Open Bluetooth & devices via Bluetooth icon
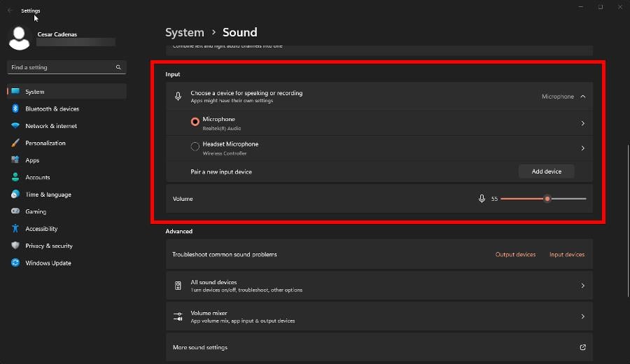Screen dimensions: 630x364 (x=15, y=108)
